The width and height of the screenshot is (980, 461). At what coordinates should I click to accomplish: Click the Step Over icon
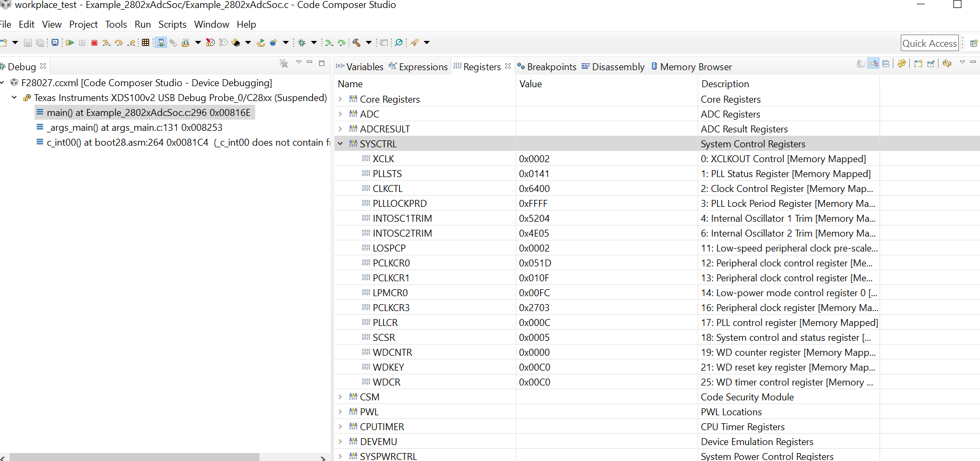tap(119, 43)
